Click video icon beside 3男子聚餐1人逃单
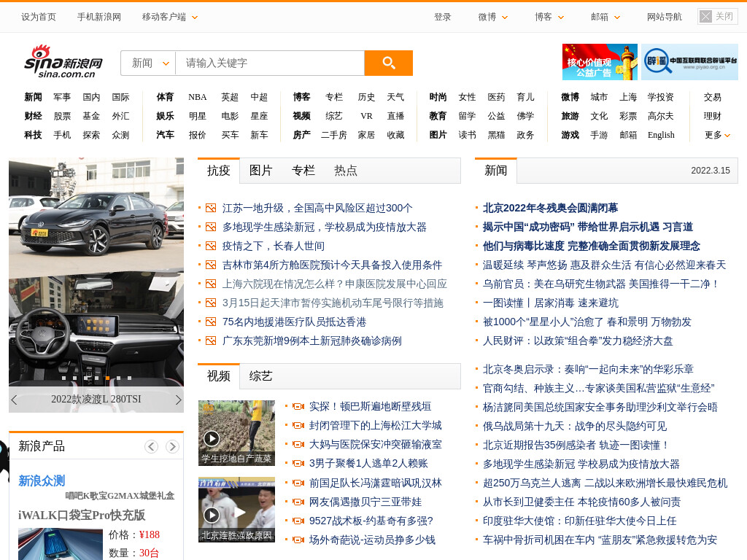The width and height of the screenshot is (747, 560). [298, 463]
